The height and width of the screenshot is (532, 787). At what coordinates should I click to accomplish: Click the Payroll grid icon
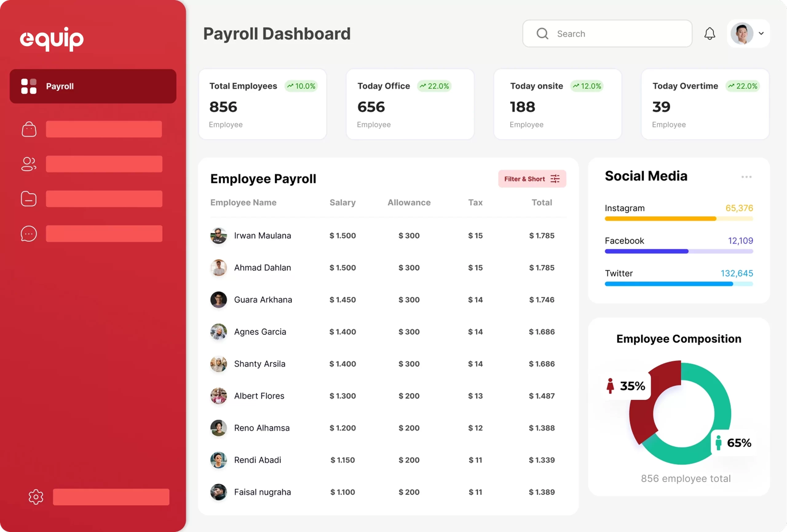coord(29,86)
